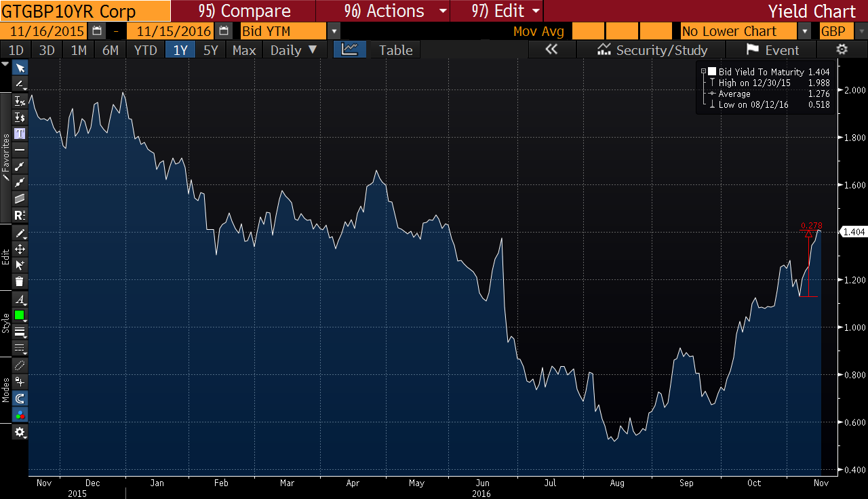Select the move annotation cross-arrows tool

20,249
